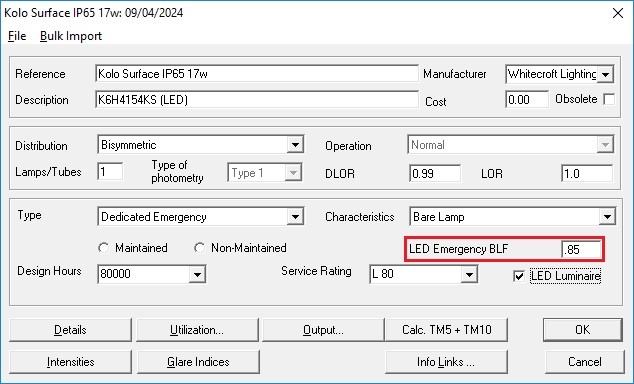Click the Cost input field
This screenshot has width=634, height=384.
tap(527, 99)
